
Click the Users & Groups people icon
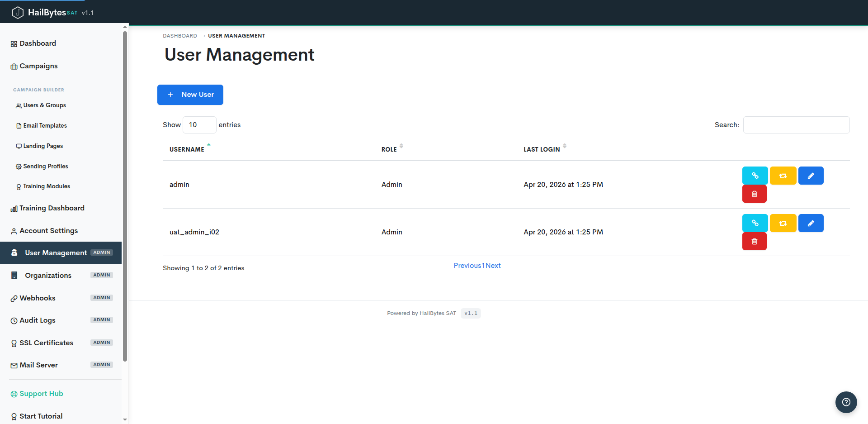click(x=19, y=105)
